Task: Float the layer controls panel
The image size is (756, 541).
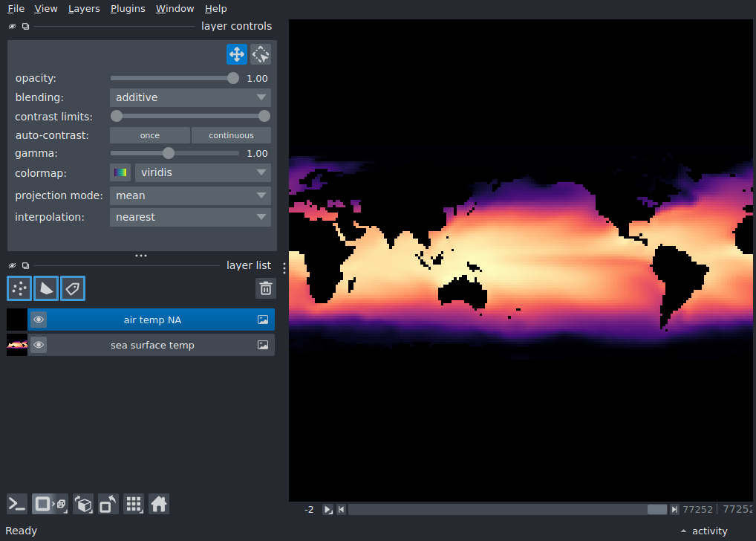Action: pyautogui.click(x=25, y=27)
